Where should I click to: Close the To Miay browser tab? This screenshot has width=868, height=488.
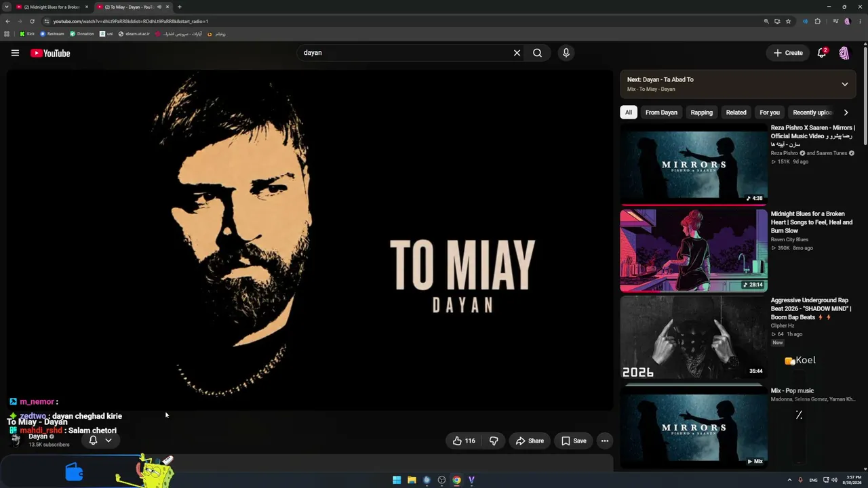(167, 7)
